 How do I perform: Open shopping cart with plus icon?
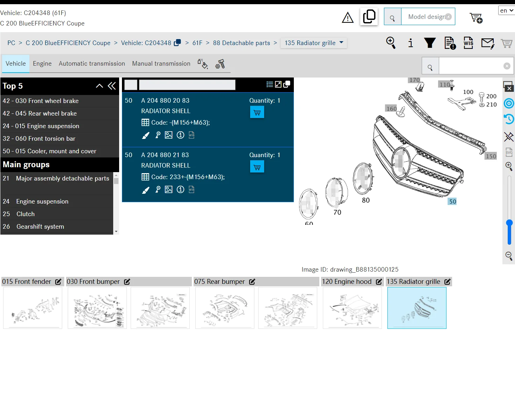tap(476, 17)
